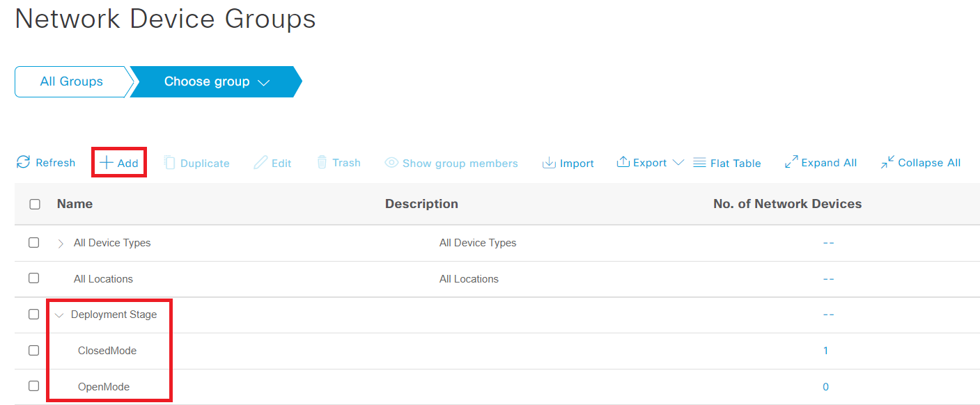This screenshot has height=405, width=980.
Task: Select the Add icon to create a group
Action: tap(118, 162)
